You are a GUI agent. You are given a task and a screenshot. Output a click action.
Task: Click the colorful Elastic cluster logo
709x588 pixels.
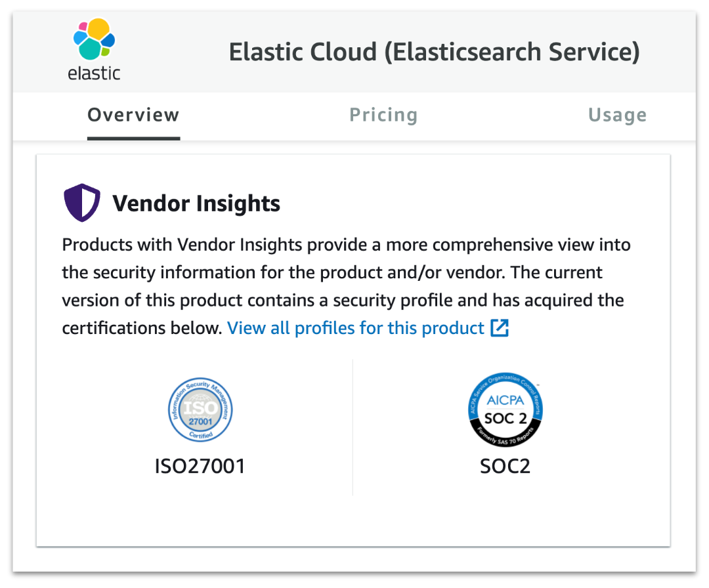[x=94, y=39]
